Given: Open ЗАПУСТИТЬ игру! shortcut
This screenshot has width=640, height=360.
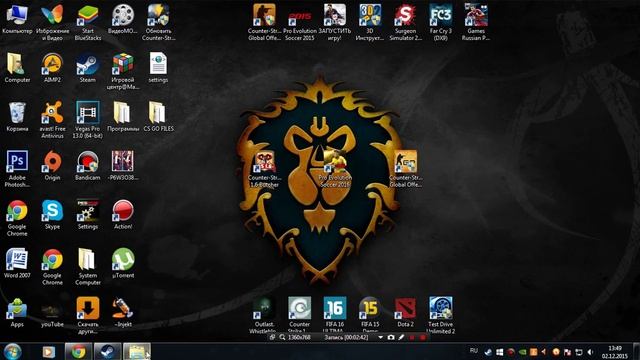Looking at the screenshot, I should click(335, 22).
